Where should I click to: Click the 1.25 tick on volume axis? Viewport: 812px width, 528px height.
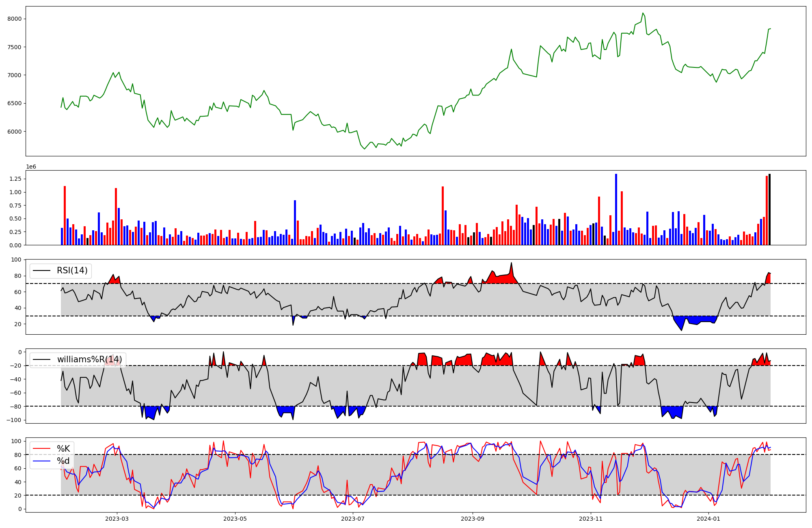click(15, 179)
